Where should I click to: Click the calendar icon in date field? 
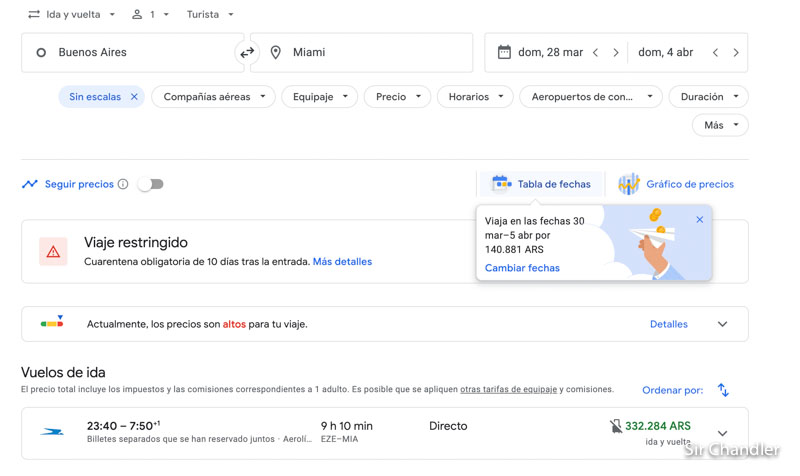click(x=504, y=52)
